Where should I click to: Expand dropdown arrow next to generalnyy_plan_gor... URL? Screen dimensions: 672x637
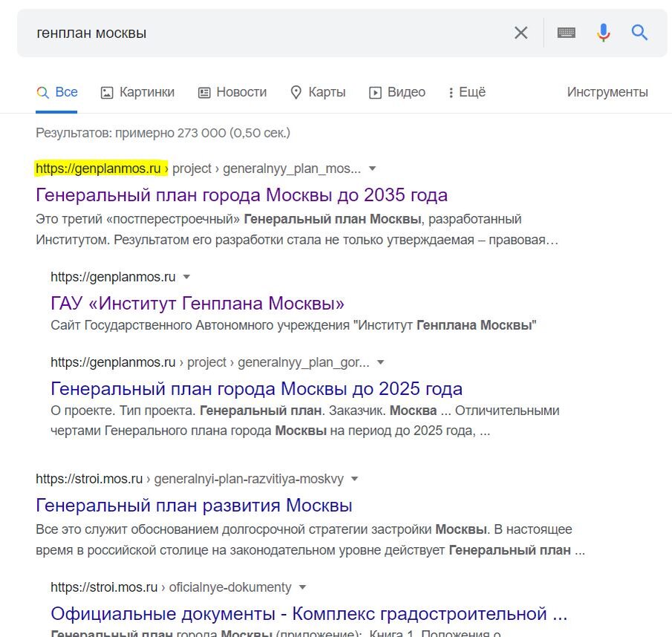[381, 362]
